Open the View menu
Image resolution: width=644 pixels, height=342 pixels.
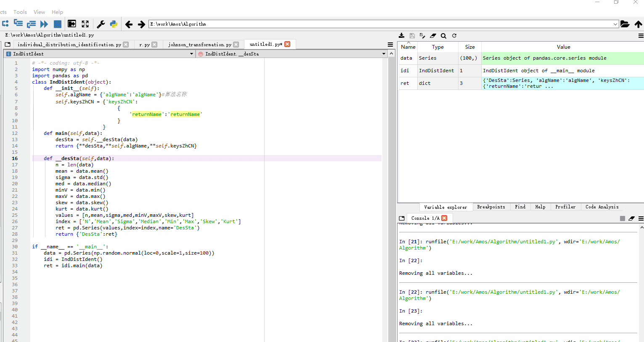[x=39, y=12]
